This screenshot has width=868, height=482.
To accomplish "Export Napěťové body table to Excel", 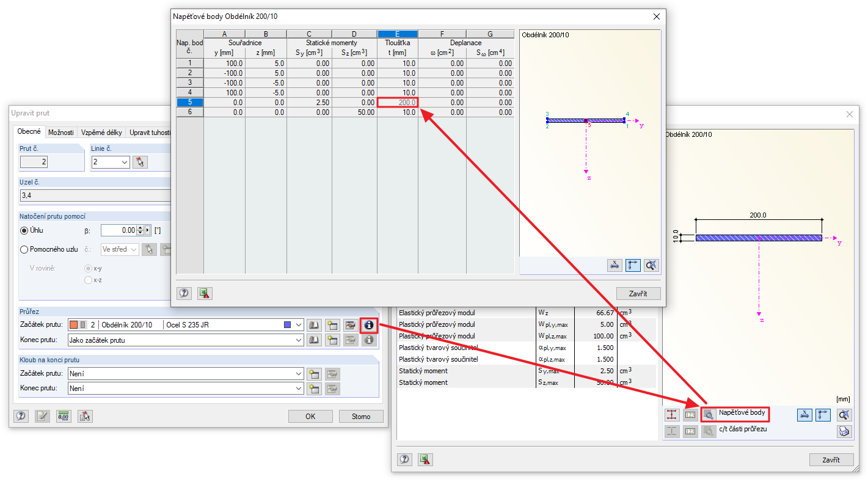I will click(205, 293).
